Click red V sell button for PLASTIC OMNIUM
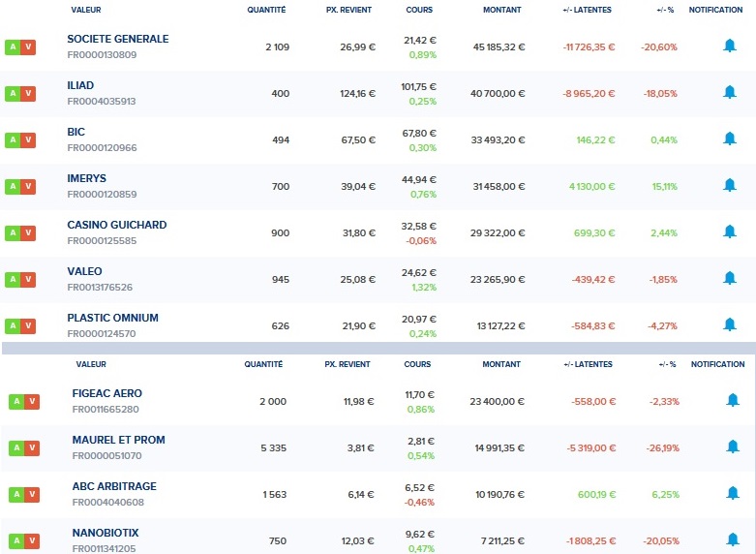This screenshot has height=554, width=756. tap(28, 325)
